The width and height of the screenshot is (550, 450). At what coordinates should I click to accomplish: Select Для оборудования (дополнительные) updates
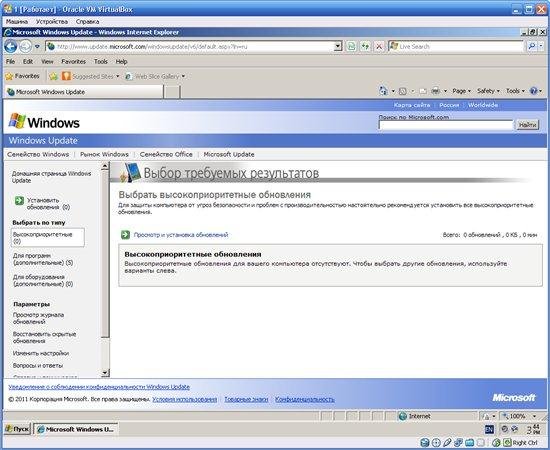click(43, 281)
